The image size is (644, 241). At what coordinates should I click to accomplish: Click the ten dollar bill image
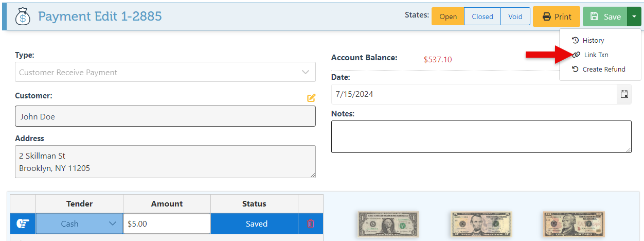[x=574, y=224]
